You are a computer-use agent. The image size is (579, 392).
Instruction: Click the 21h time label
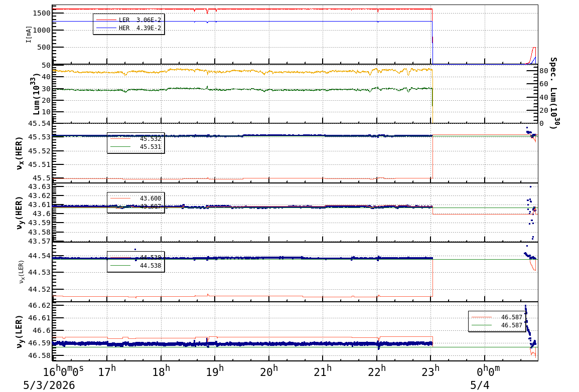point(323,370)
